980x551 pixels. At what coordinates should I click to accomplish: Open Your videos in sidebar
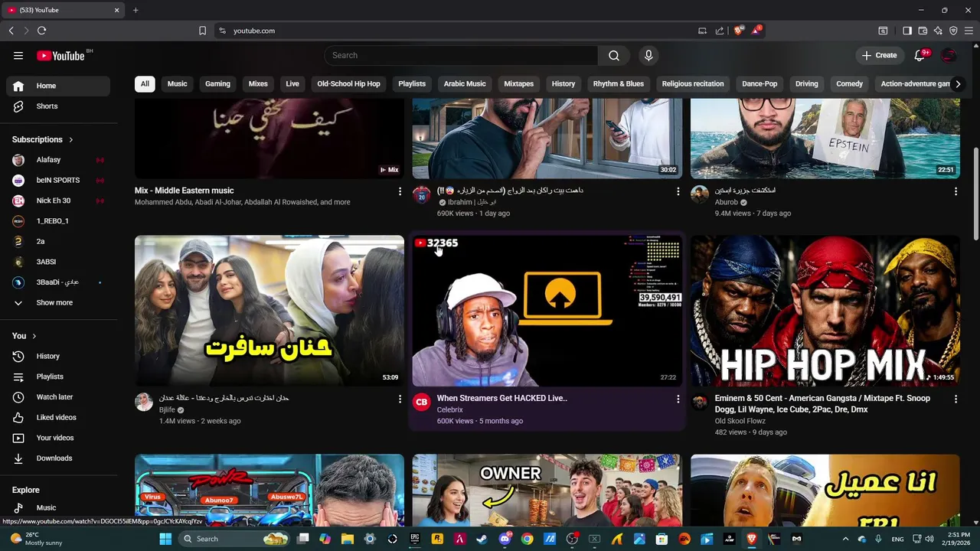point(58,438)
